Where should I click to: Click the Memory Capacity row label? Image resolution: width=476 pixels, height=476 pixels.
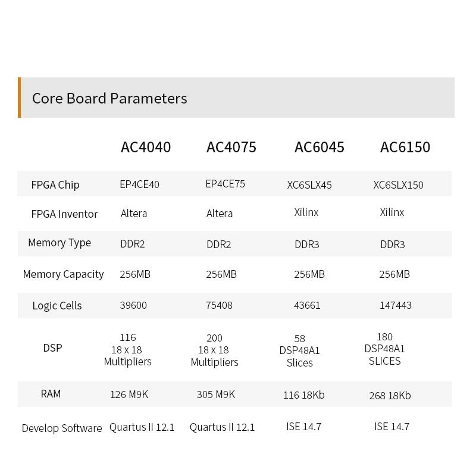[x=63, y=274]
